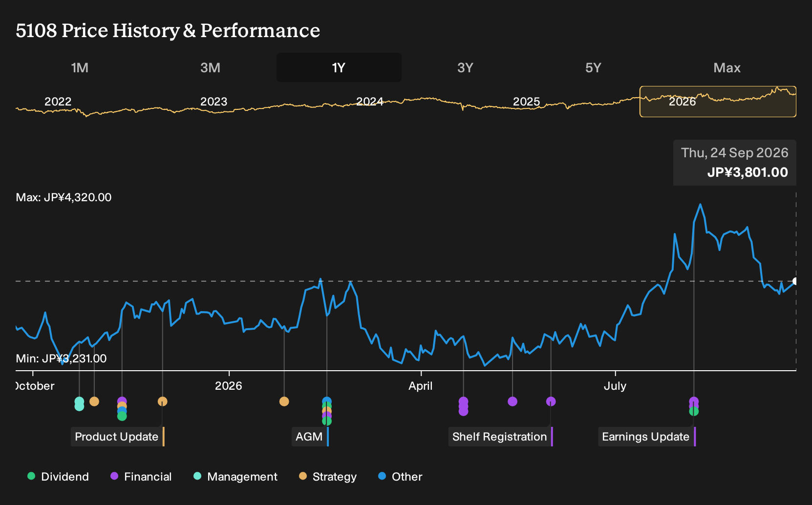Click the 'Max: JP¥4,320.00' label

pos(64,197)
